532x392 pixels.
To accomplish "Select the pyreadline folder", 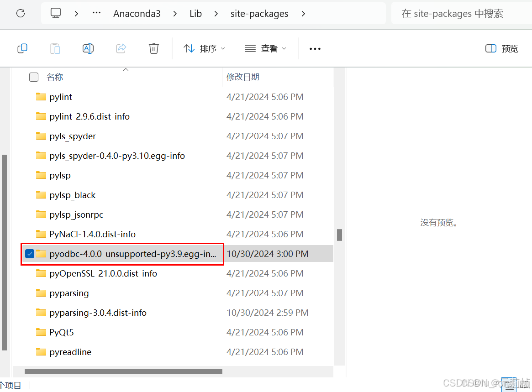I will point(70,352).
